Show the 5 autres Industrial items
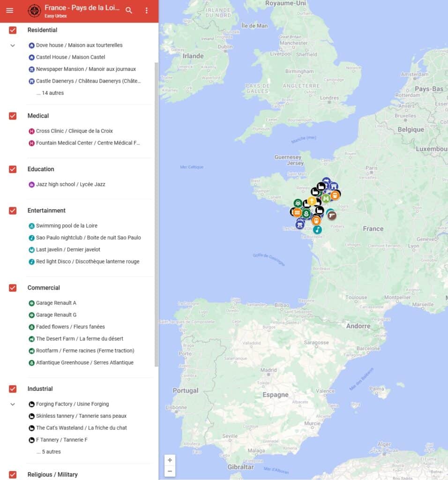 point(48,451)
